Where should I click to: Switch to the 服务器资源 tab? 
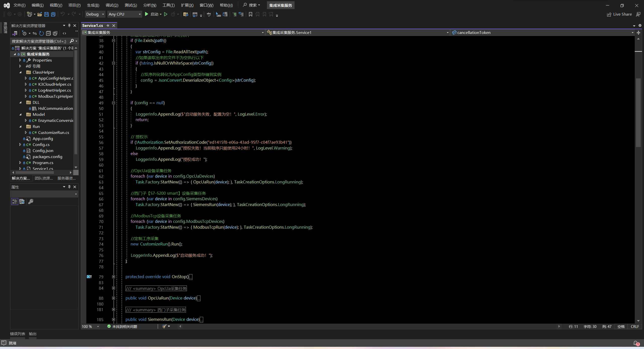point(67,178)
